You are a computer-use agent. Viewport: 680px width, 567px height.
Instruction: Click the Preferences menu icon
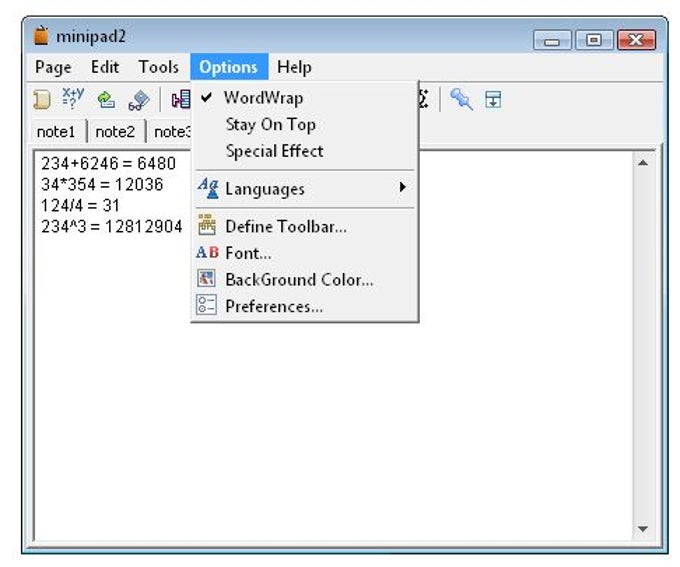click(x=206, y=305)
